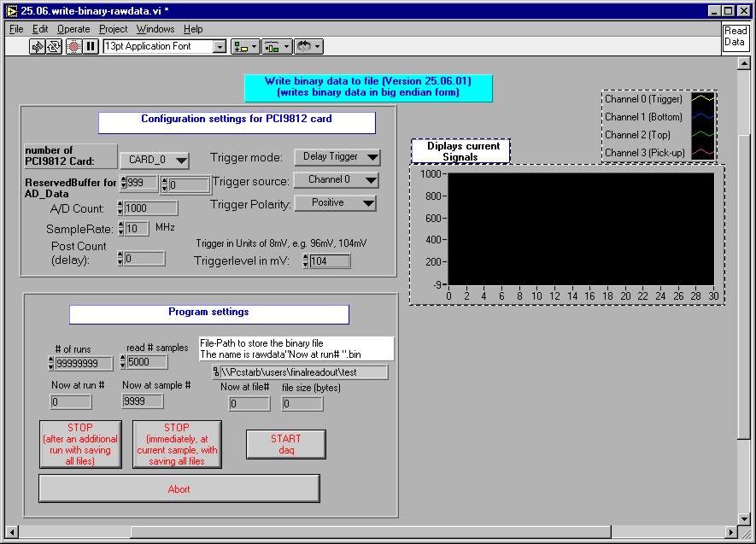The width and height of the screenshot is (756, 544).
Task: Click the Post Count stepper arrows
Action: coord(120,258)
